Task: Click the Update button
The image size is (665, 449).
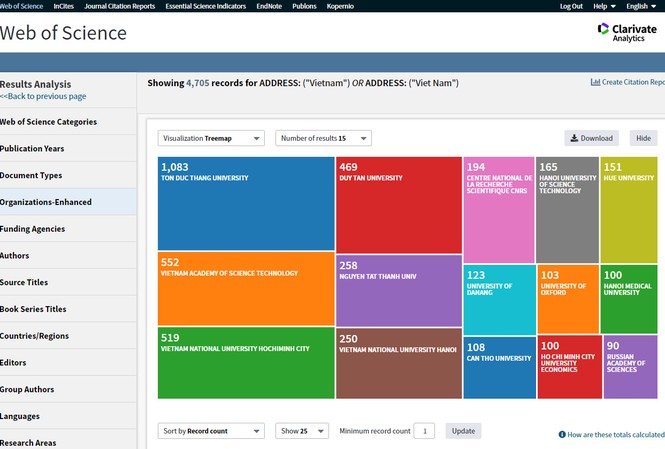Action: click(463, 431)
